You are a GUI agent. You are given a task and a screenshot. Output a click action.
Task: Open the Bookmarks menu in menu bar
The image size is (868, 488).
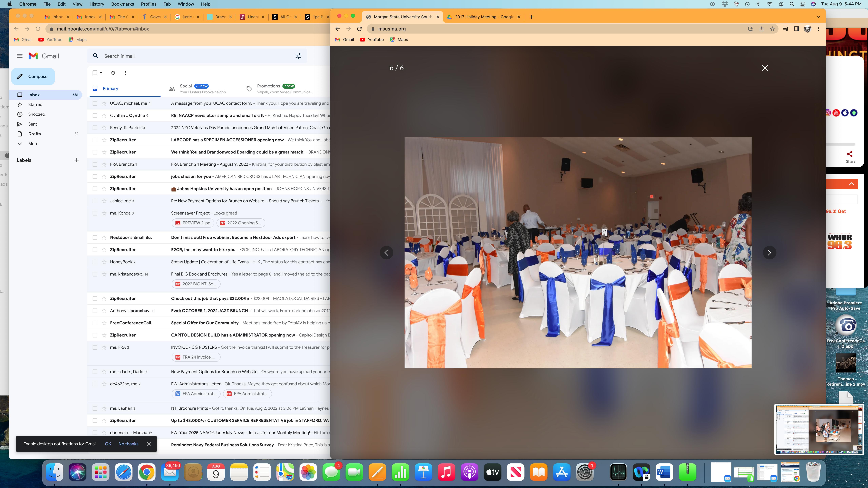[122, 4]
